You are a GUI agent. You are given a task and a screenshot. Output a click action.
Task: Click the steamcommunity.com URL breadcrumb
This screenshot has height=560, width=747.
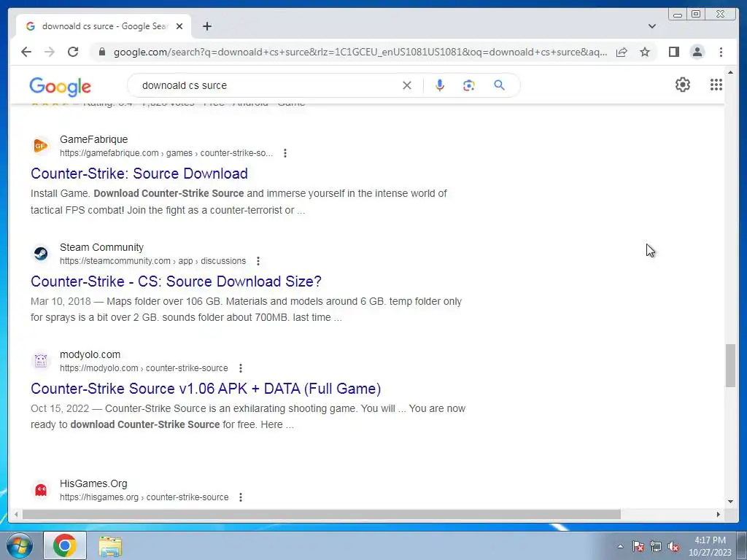[153, 261]
